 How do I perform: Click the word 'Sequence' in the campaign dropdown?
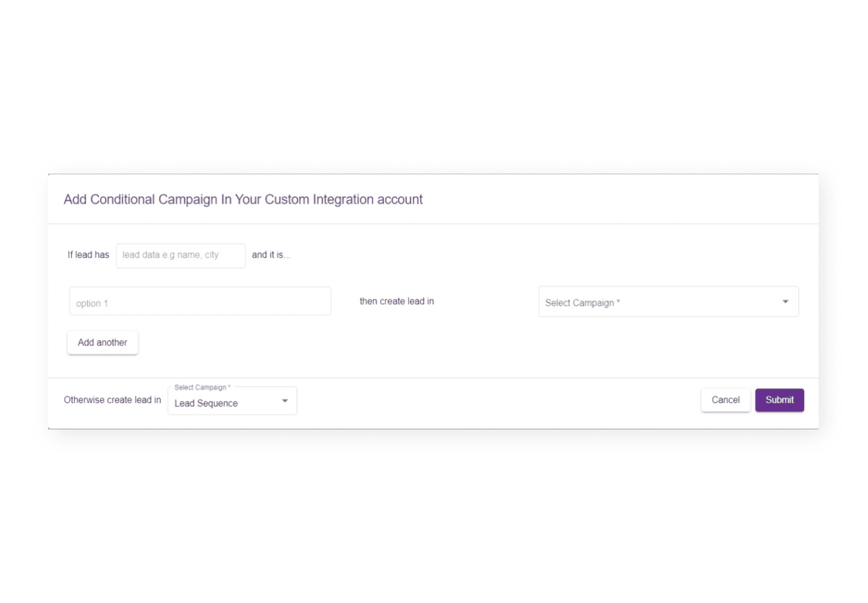tap(218, 403)
